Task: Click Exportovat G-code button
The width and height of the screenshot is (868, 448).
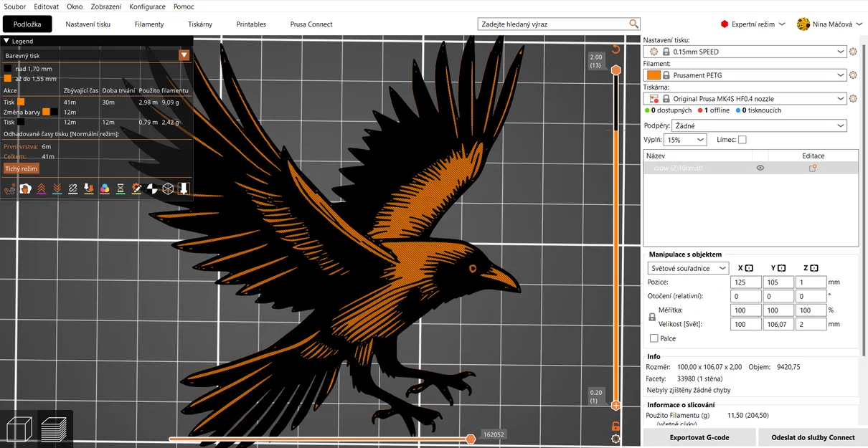Action: coord(699,437)
